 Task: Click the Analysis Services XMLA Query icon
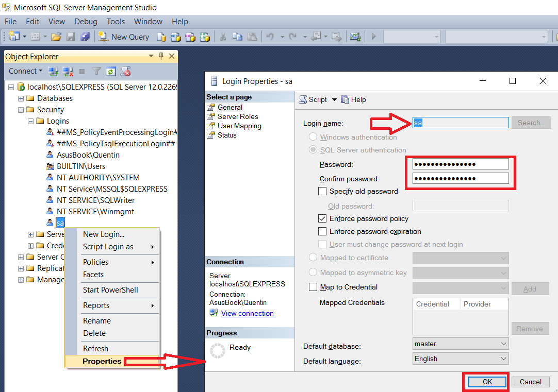click(205, 37)
